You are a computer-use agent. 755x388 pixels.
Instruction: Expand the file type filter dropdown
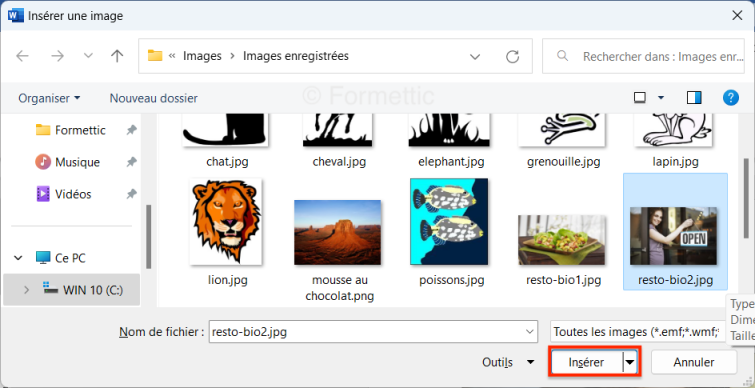pyautogui.click(x=638, y=332)
